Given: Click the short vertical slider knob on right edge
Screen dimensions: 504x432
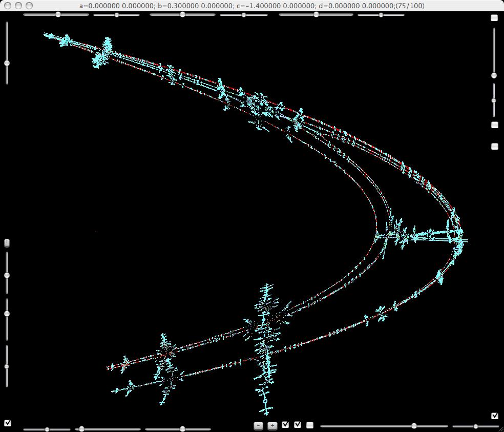Looking at the screenshot, I should pos(494,100).
